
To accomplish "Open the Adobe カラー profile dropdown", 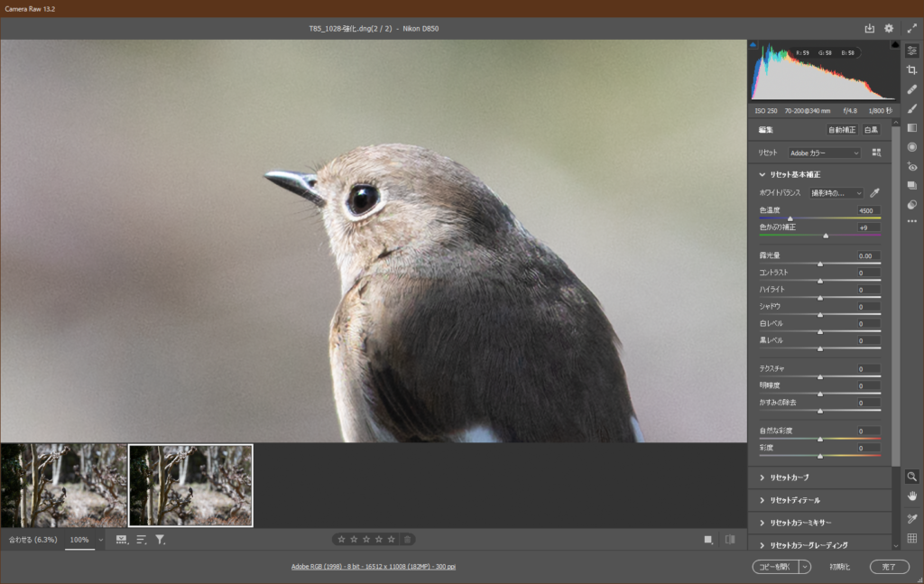I will coord(824,153).
